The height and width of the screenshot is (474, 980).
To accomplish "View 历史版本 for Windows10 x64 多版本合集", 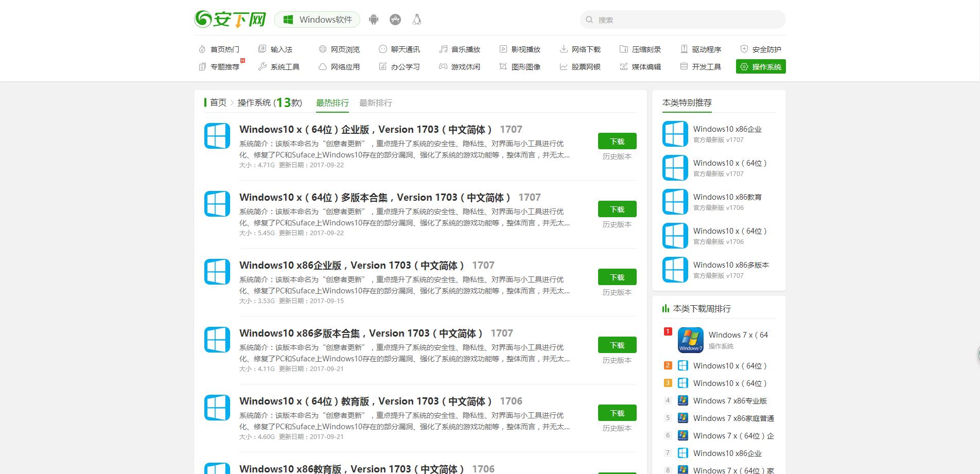I will [x=617, y=224].
